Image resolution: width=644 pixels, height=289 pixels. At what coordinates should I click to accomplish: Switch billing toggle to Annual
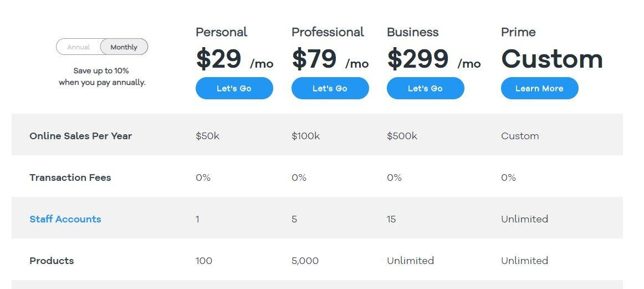tap(79, 47)
